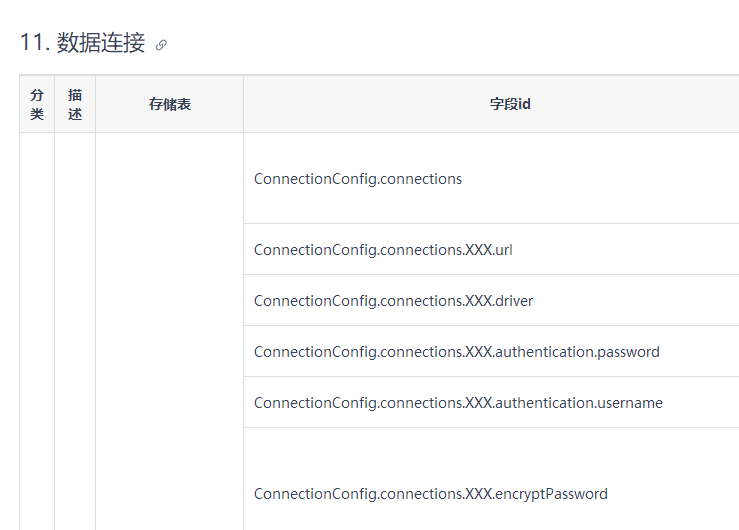
Task: Click the 数据连接 heading text
Action: (101, 43)
